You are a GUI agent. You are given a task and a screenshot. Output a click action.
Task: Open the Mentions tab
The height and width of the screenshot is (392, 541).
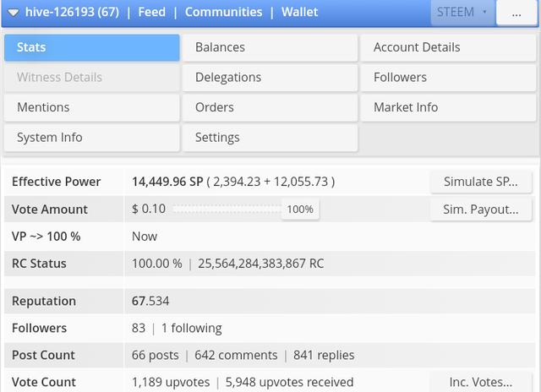[x=91, y=107]
